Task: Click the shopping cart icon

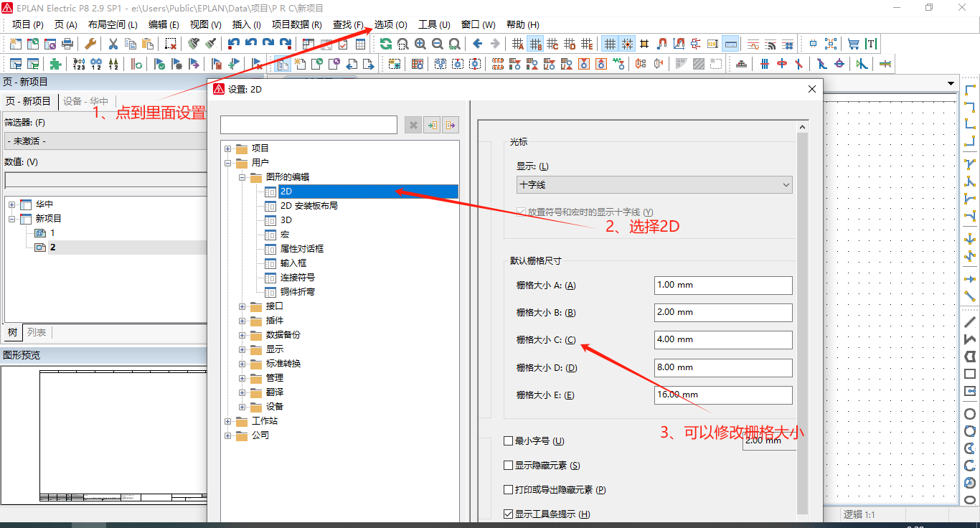Action: (x=853, y=44)
